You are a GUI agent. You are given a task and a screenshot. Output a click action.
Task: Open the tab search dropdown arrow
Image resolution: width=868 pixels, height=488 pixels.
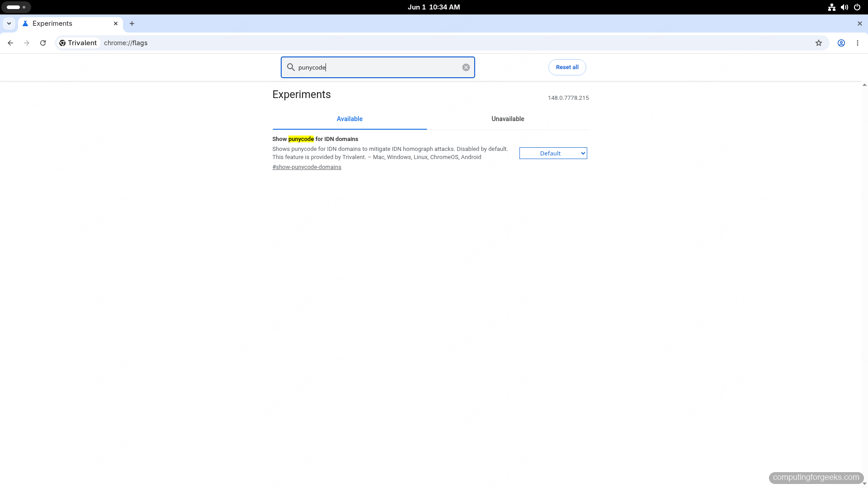point(9,23)
